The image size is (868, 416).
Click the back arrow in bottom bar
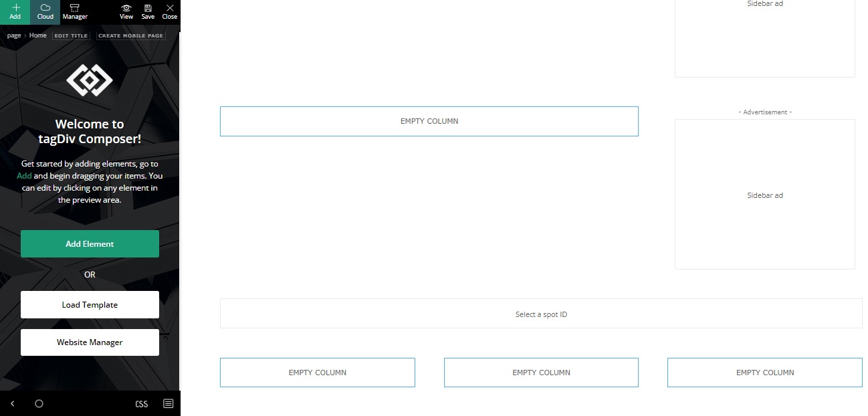point(12,404)
